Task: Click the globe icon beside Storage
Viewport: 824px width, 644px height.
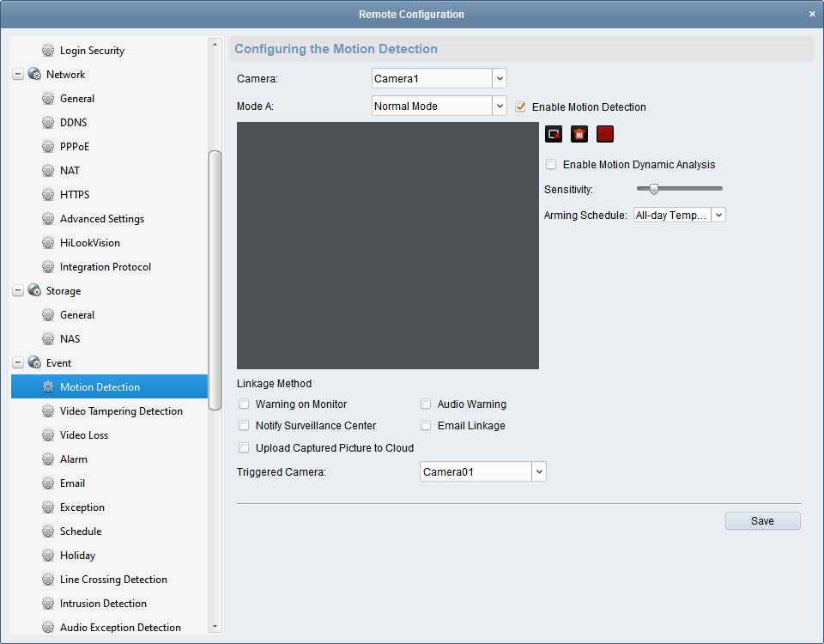Action: click(x=34, y=291)
